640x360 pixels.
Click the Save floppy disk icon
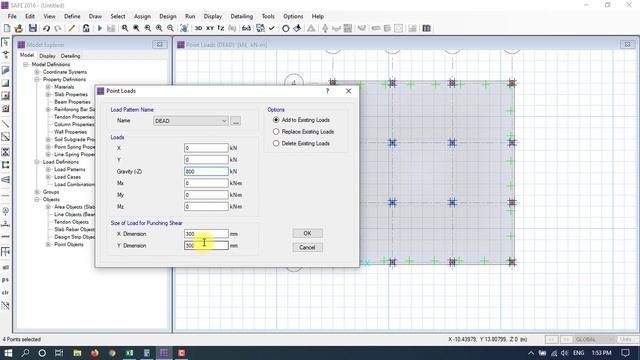pyautogui.click(x=33, y=28)
